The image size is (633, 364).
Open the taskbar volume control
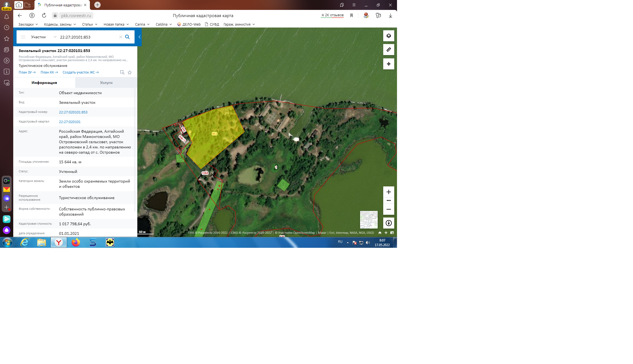[368, 243]
